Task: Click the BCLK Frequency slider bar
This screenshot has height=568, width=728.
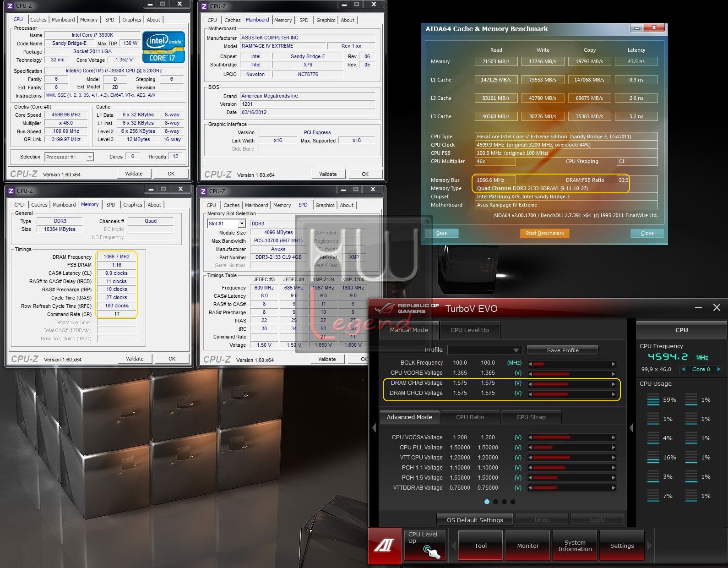Action: pos(572,364)
